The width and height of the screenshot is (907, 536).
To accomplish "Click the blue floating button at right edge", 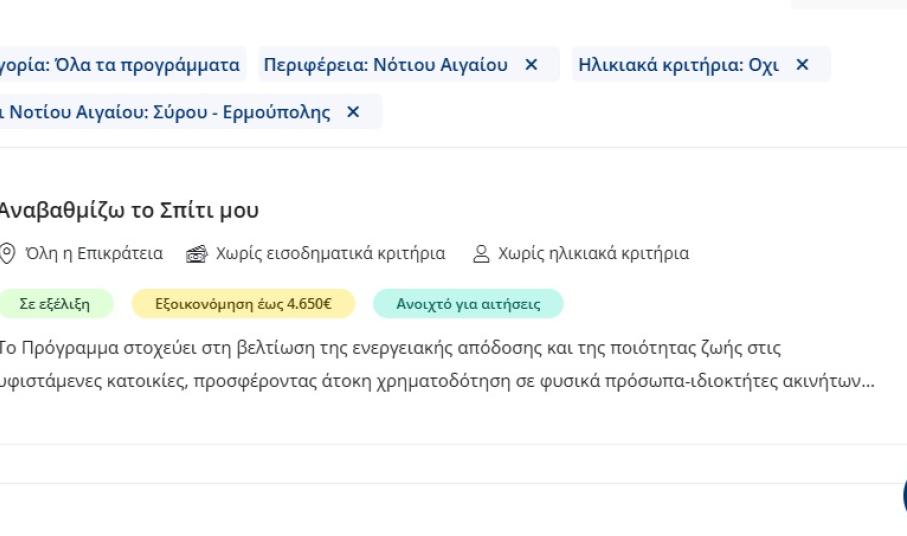I will pyautogui.click(x=903, y=495).
